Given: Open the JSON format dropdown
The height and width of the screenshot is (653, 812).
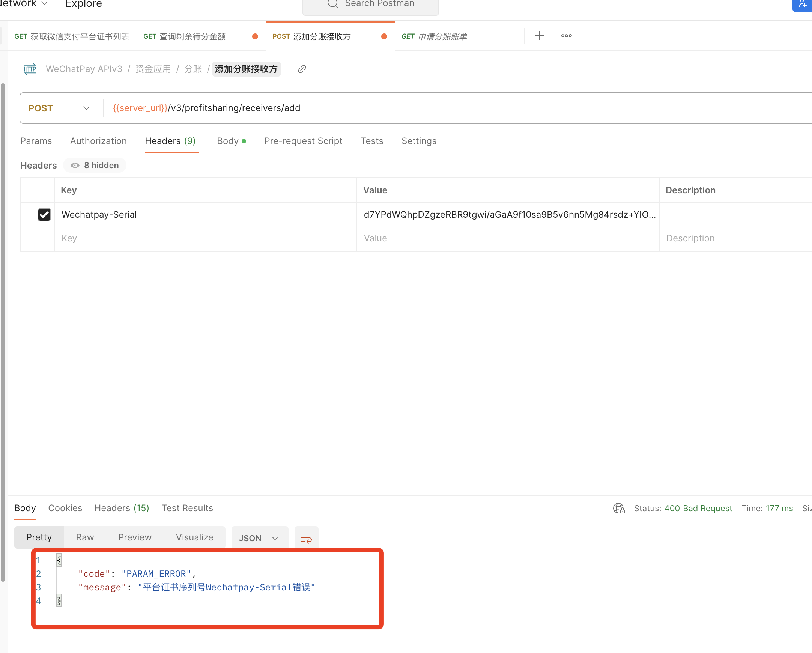Looking at the screenshot, I should pos(259,538).
